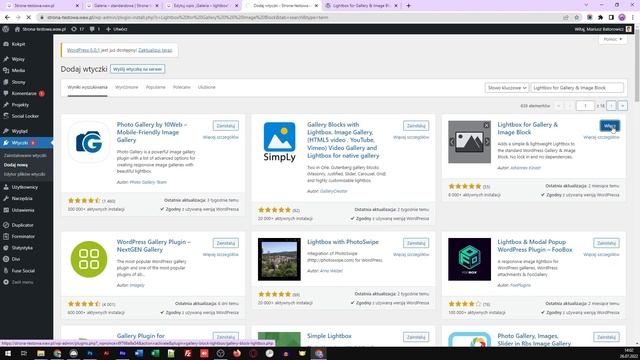Open Więcej szczegółów for Photo Gallery by 10Web
This screenshot has height=360, width=640.
point(221,138)
